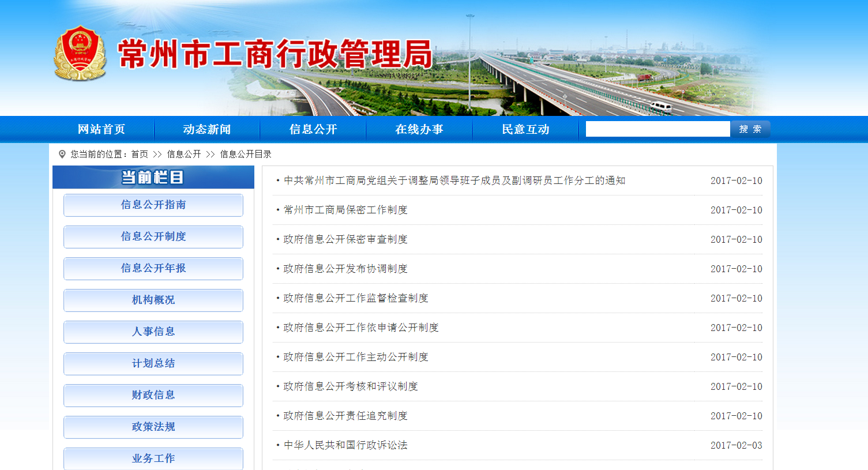Viewport: 868px width, 470px height.
Task: Open the 常州市工商局保密工作制度 article
Action: (x=345, y=210)
